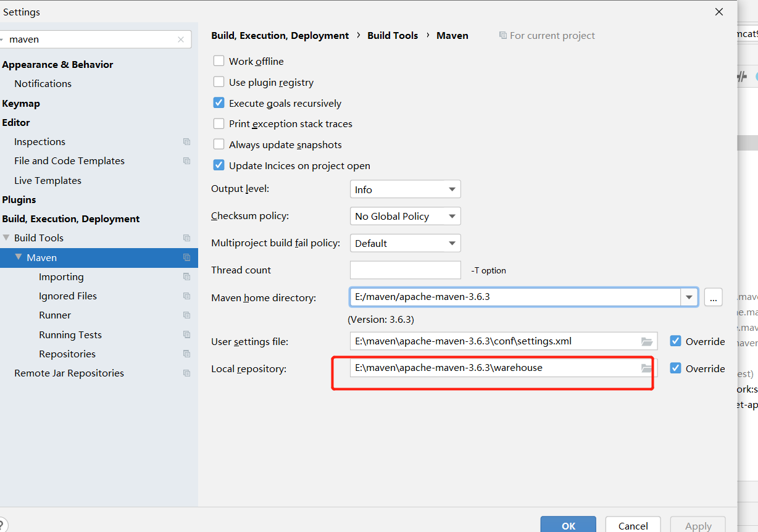
Task: Select Remote Jar Repositories item
Action: click(x=69, y=373)
